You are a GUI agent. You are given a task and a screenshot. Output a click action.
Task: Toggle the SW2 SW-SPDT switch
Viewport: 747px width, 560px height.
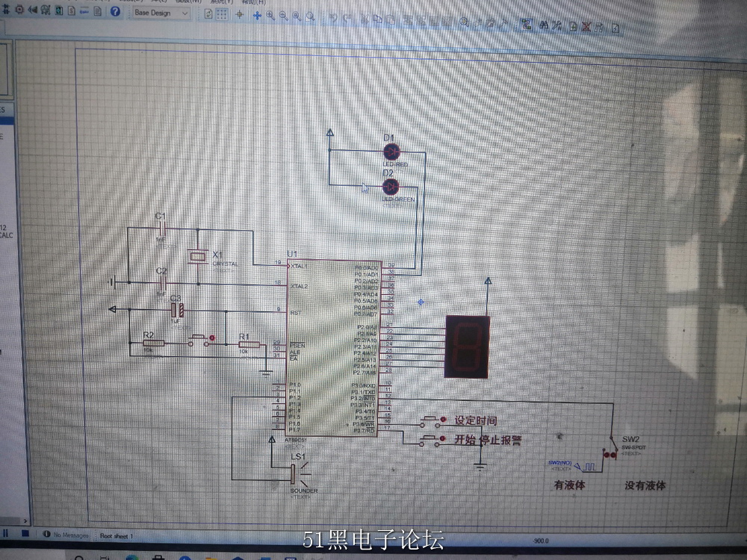click(x=610, y=447)
